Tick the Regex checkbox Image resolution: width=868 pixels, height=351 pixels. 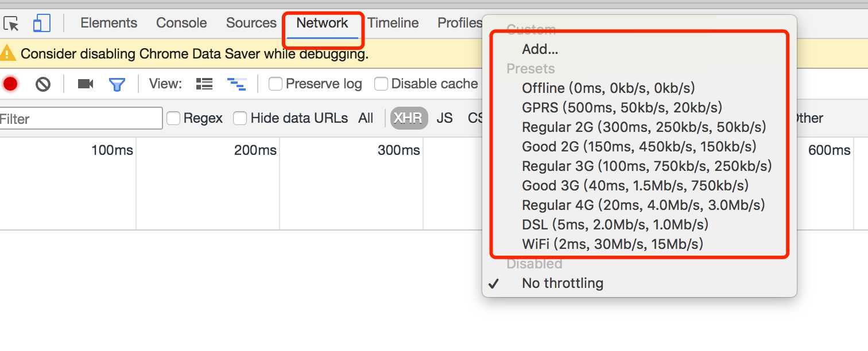coord(173,119)
